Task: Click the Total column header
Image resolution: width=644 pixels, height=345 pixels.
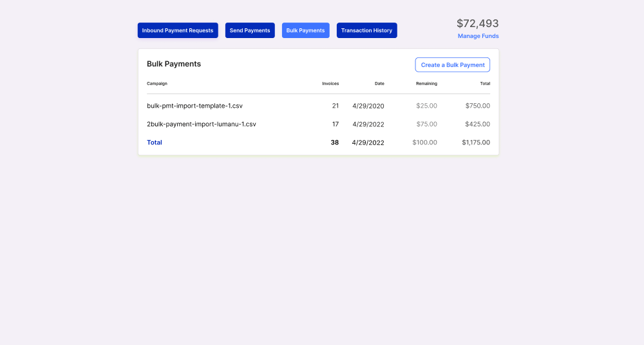Action: tap(485, 83)
